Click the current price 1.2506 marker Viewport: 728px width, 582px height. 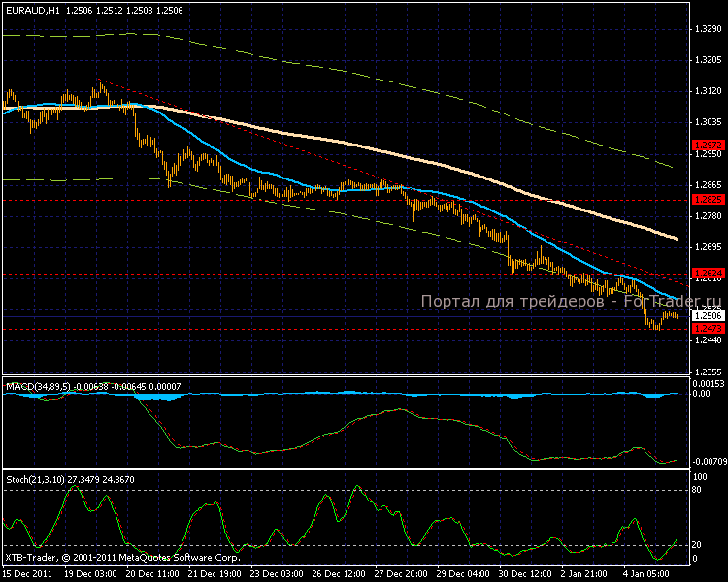[706, 316]
